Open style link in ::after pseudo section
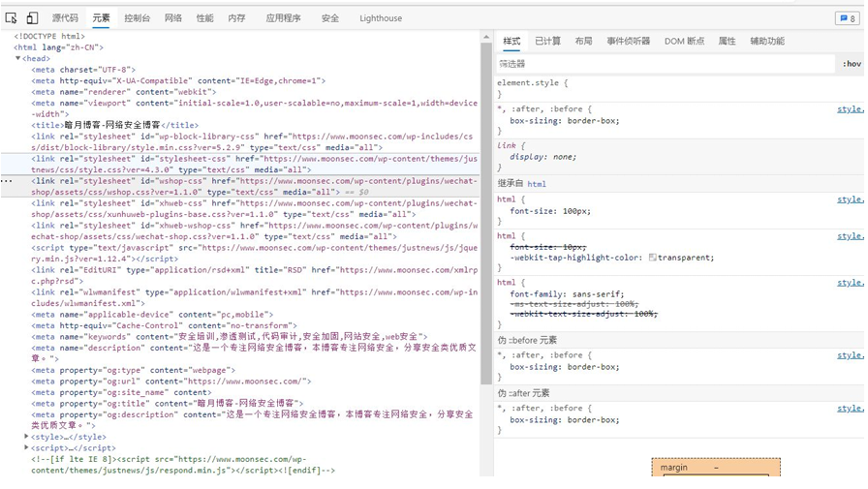Screen dimensions: 868x489 851,409
